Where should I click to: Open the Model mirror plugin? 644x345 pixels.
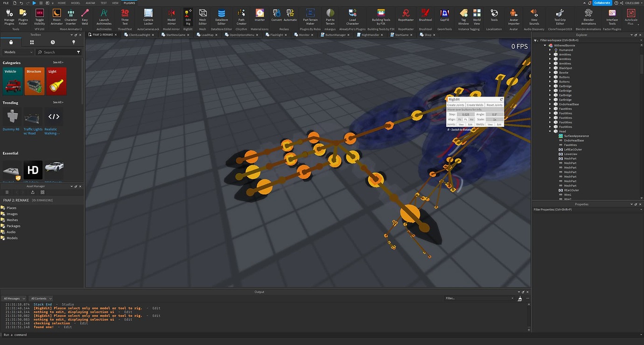point(172,17)
